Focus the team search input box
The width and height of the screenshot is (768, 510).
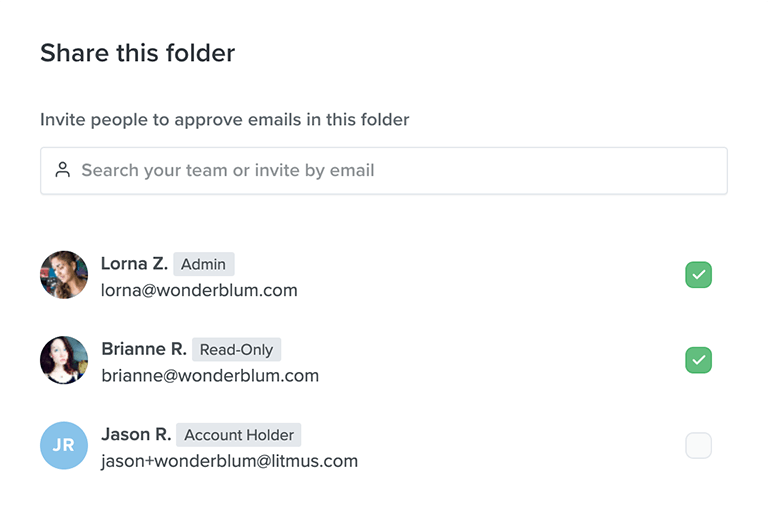(384, 170)
